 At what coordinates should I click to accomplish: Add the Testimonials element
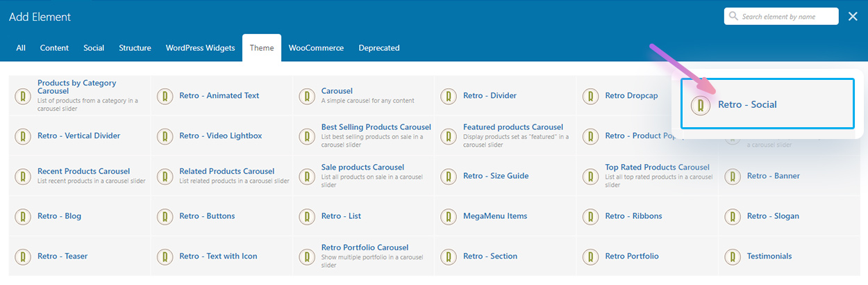click(x=789, y=256)
